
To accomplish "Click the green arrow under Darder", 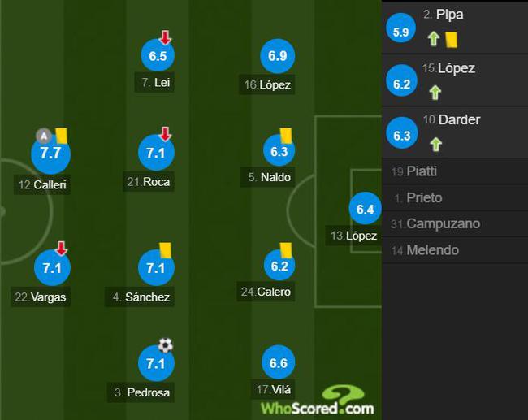I will (x=435, y=144).
